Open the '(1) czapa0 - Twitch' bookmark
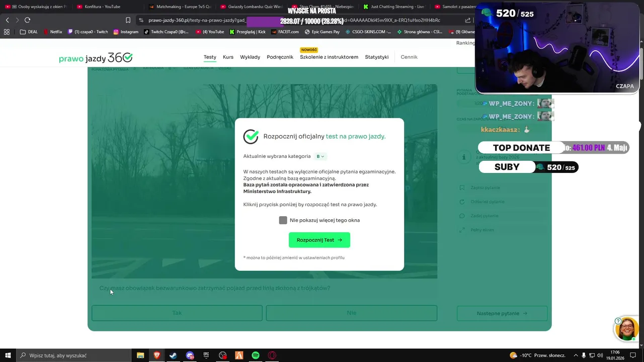This screenshot has height=362, width=644. [88, 32]
